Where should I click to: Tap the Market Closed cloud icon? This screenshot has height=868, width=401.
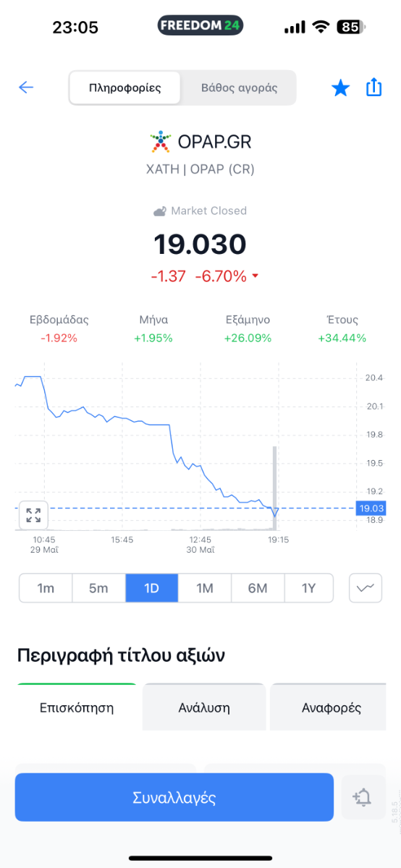[x=160, y=211]
